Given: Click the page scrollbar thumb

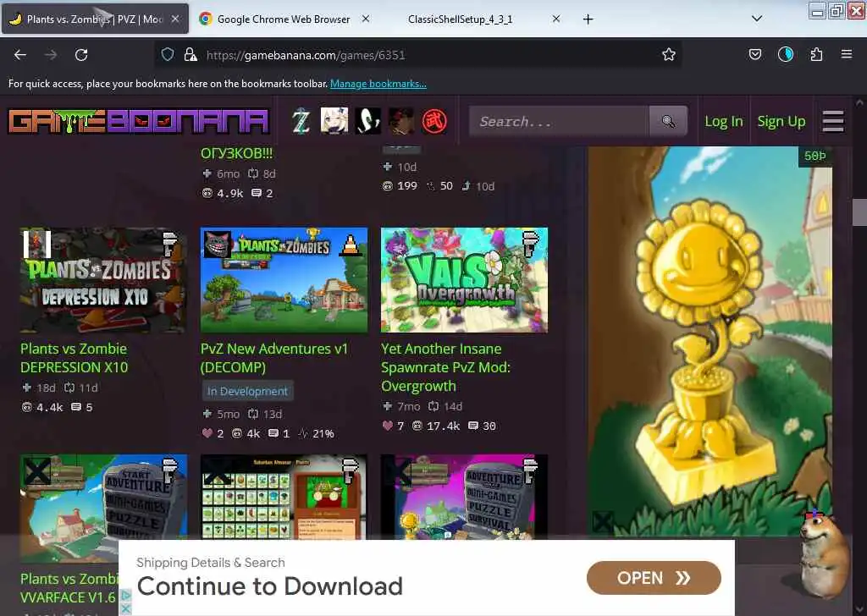Looking at the screenshot, I should pyautogui.click(x=859, y=212).
